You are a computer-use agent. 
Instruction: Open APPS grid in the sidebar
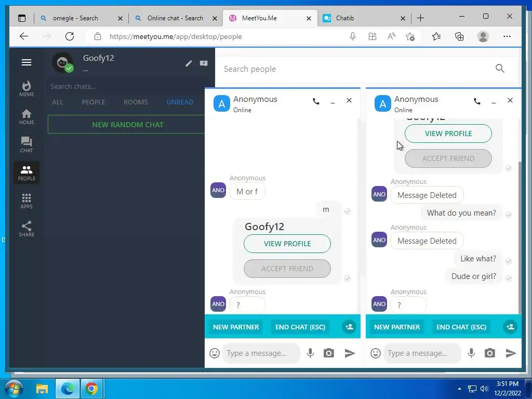pyautogui.click(x=26, y=201)
